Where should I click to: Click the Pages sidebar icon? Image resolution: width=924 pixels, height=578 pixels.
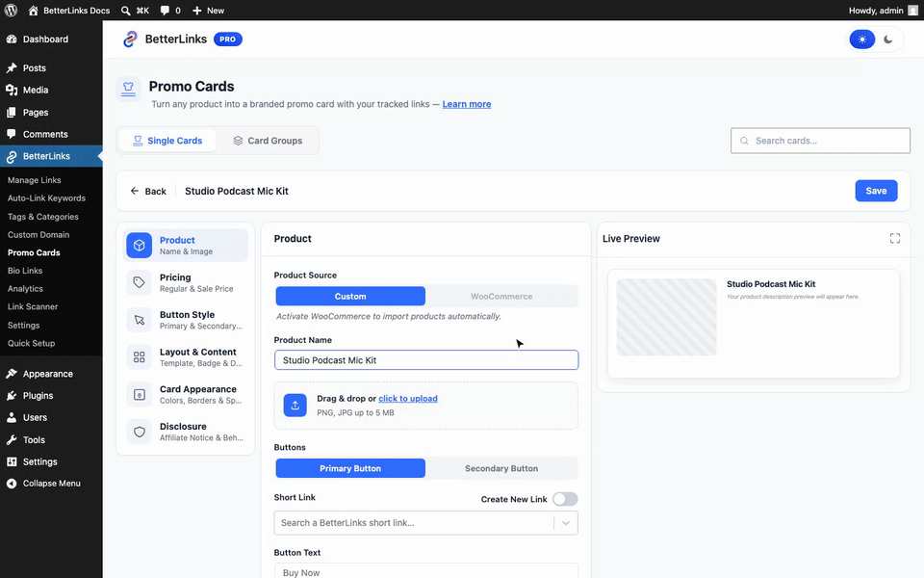click(12, 112)
